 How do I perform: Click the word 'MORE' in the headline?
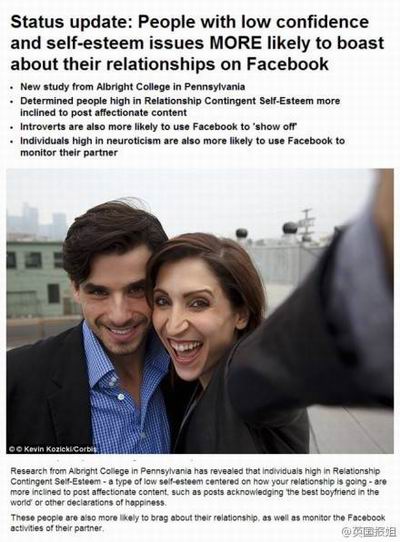point(236,43)
